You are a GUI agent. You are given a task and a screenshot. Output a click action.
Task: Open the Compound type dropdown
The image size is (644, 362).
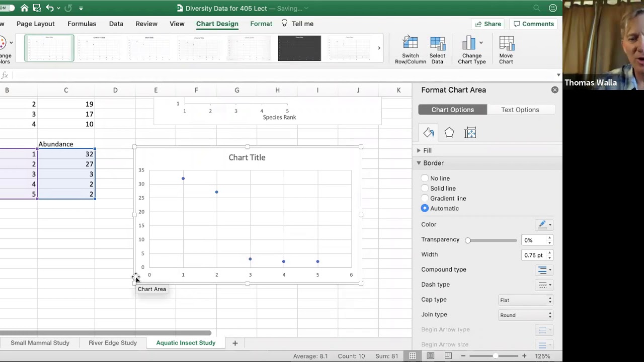[x=544, y=270]
